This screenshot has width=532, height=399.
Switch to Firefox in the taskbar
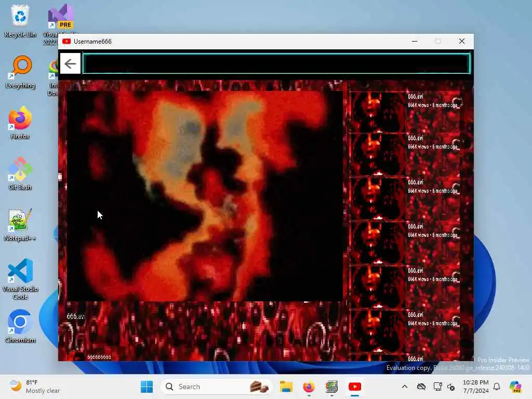[309, 387]
